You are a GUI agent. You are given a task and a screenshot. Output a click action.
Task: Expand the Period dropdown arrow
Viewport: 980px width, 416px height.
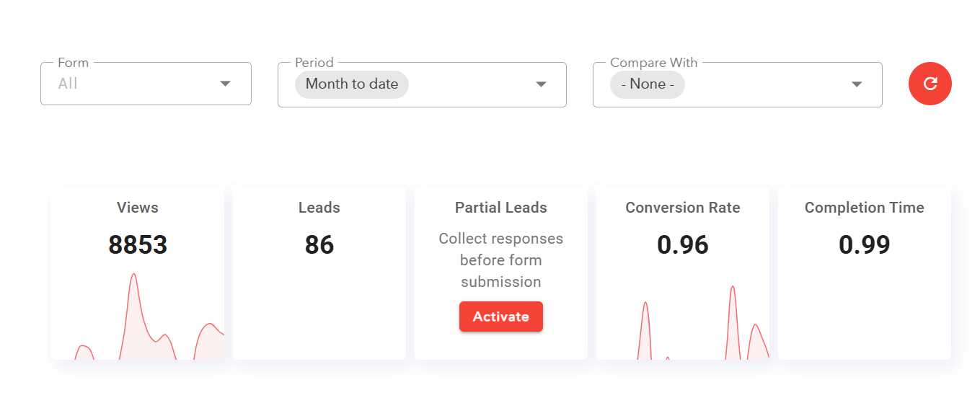click(541, 84)
